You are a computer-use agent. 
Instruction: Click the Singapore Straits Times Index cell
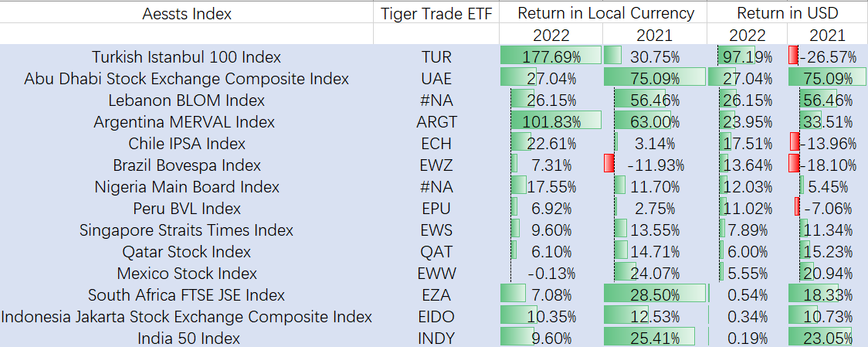coord(186,230)
